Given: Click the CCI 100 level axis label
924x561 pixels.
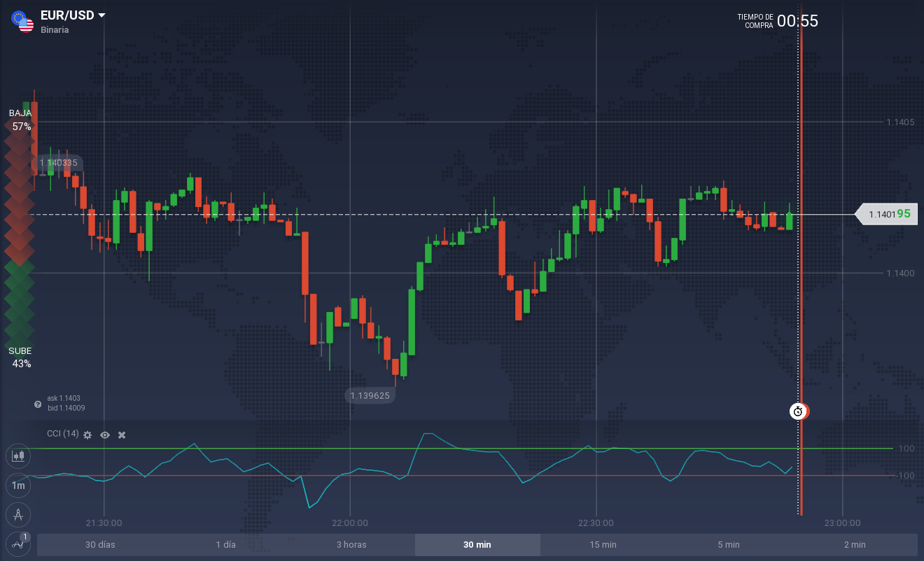Looking at the screenshot, I should [907, 448].
